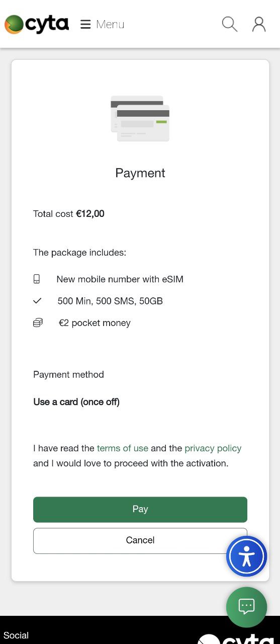
Task: Open the search magnifier icon
Action: pos(230,24)
